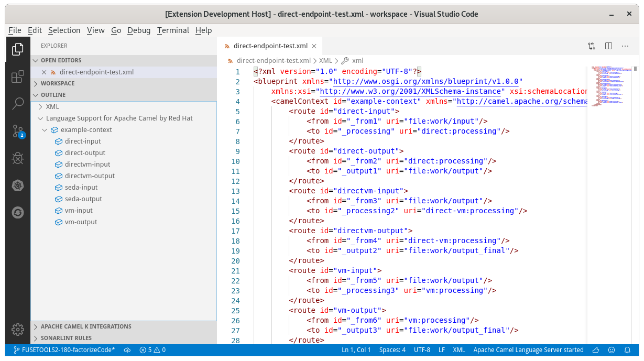Image resolution: width=644 pixels, height=361 pixels.
Task: Expand Apache Camel K Integrations section
Action: 124,327
